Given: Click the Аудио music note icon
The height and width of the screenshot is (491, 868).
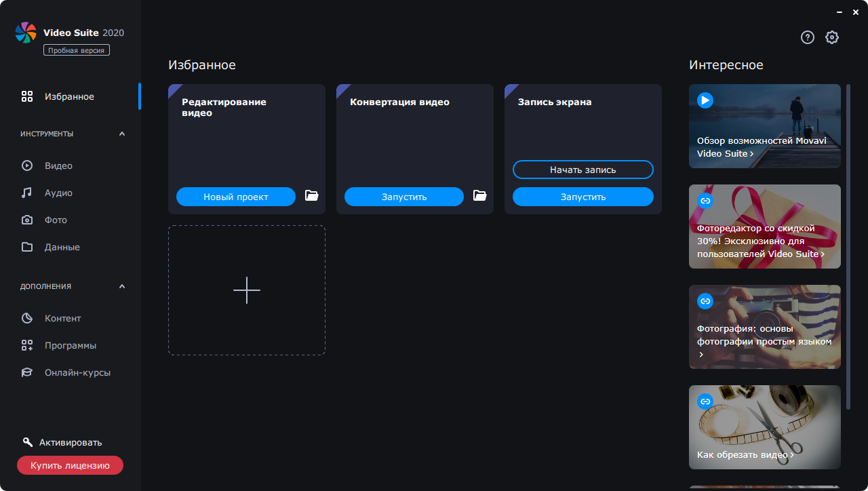Looking at the screenshot, I should 27,193.
